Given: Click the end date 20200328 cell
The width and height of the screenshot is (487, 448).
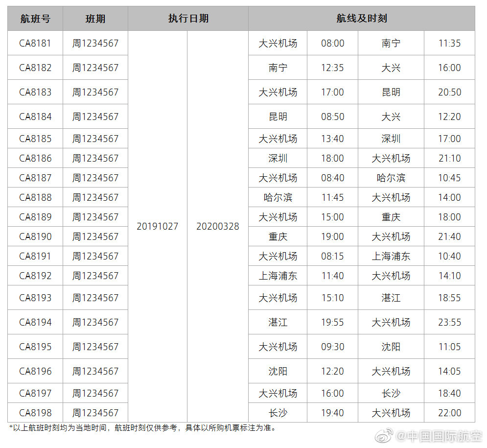Looking at the screenshot, I should 217,227.
